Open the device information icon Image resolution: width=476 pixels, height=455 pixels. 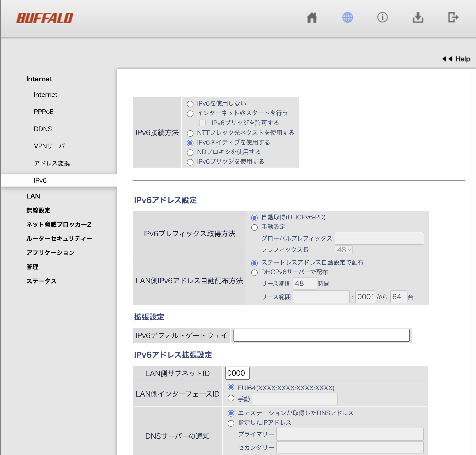[382, 18]
